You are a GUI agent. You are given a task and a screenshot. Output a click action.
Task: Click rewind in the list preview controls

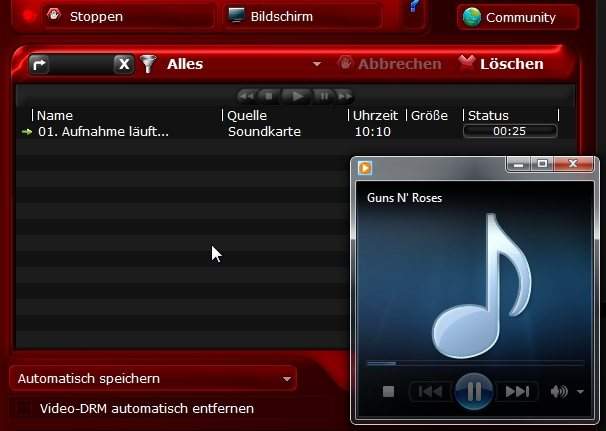click(x=247, y=96)
